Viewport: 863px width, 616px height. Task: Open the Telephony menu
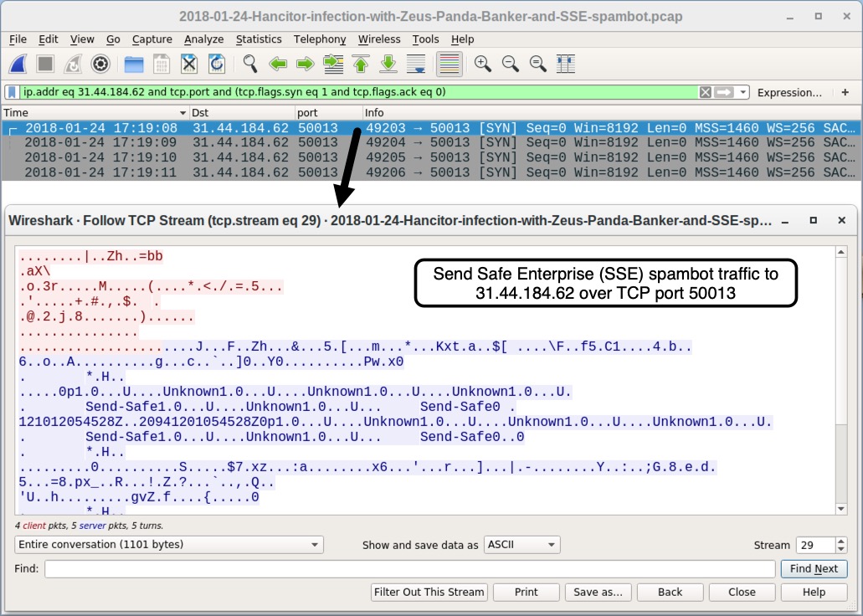320,39
